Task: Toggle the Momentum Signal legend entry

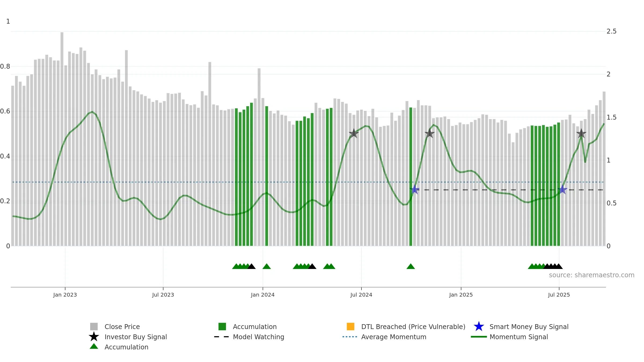Action: click(509, 337)
